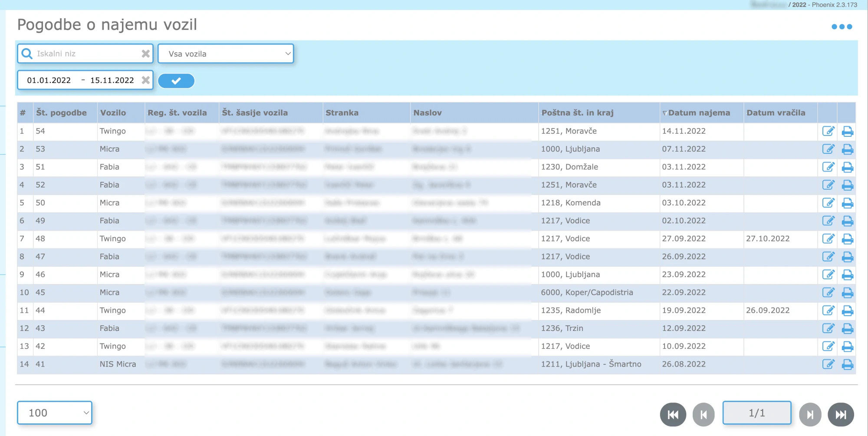Go to the first page
This screenshot has width=868, height=436.
tap(673, 415)
